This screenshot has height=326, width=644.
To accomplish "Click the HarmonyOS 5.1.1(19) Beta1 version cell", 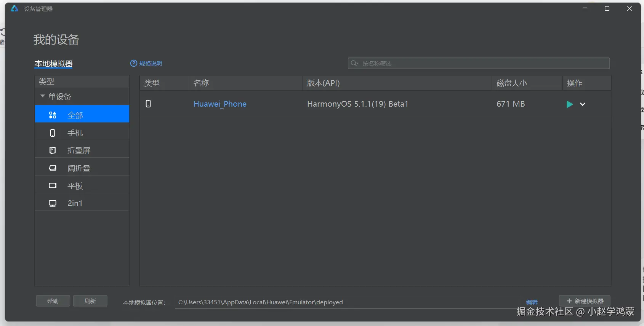I will (x=357, y=104).
